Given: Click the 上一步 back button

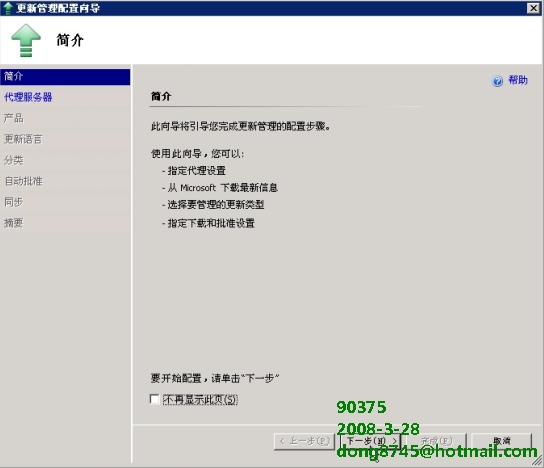Looking at the screenshot, I should click(x=305, y=441).
